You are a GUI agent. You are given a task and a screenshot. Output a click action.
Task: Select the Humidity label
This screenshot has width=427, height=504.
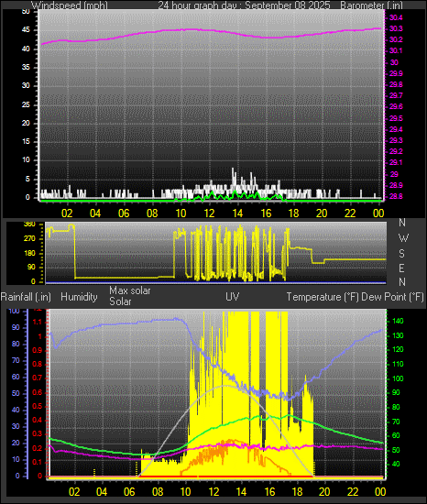79,297
